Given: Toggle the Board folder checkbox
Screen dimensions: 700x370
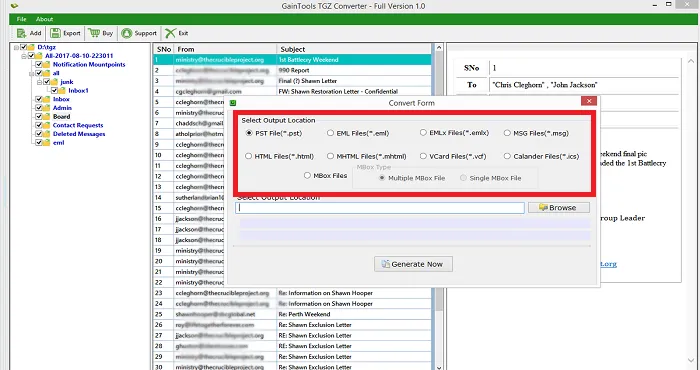Looking at the screenshot, I should click(39, 116).
